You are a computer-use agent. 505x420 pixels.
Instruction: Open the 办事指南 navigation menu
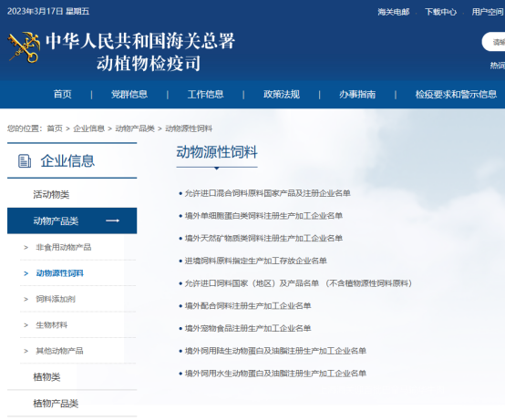pos(357,95)
